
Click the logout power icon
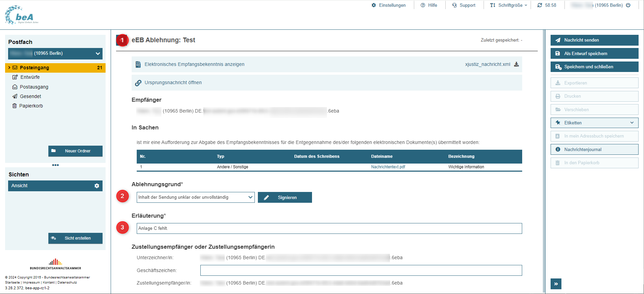(x=628, y=5)
